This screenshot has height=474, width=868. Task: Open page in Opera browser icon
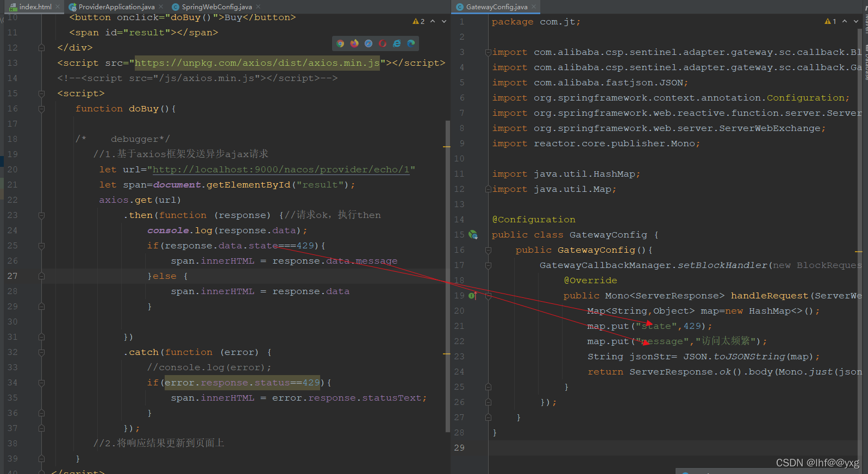click(383, 43)
